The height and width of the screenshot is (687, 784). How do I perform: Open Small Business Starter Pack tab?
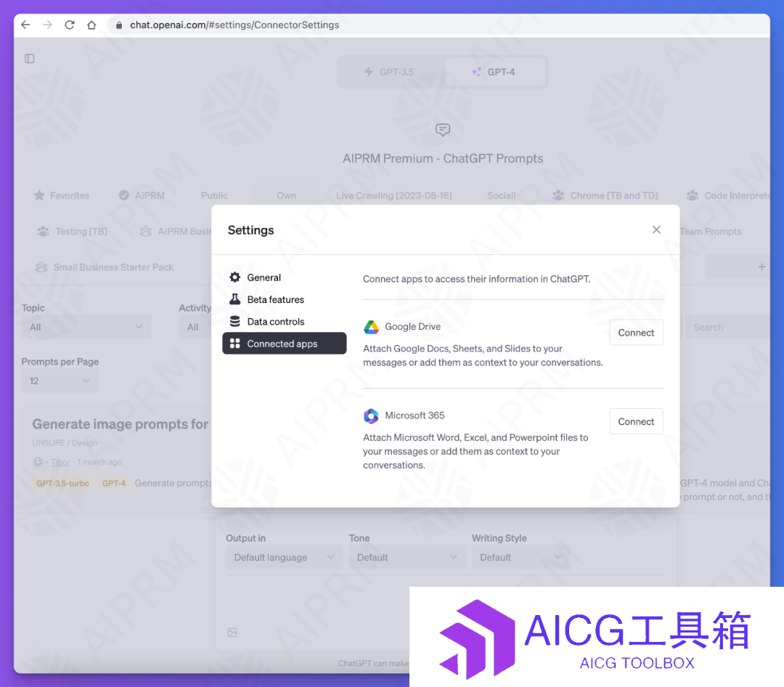105,267
